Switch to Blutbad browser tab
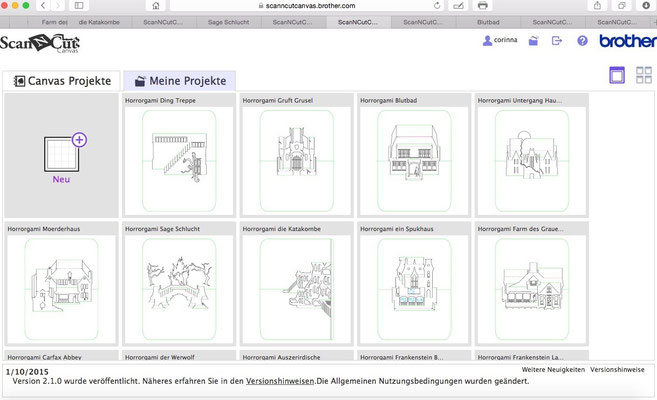 click(488, 22)
